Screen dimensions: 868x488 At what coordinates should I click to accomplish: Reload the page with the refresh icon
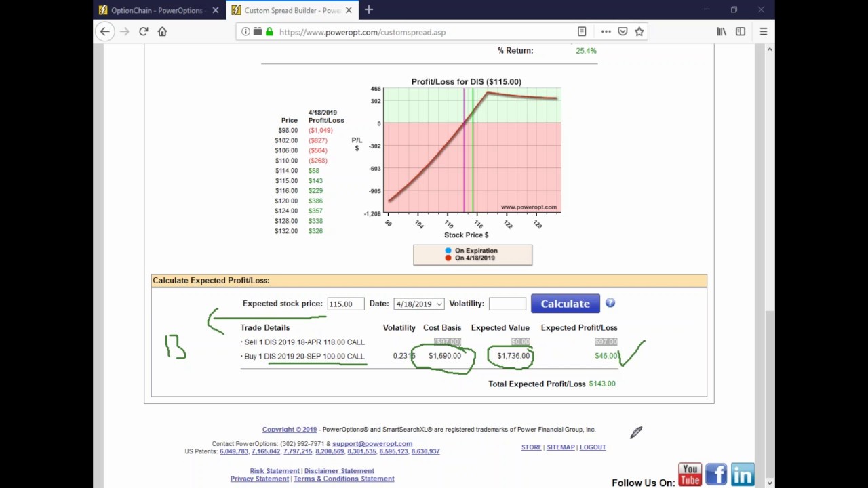coord(144,31)
